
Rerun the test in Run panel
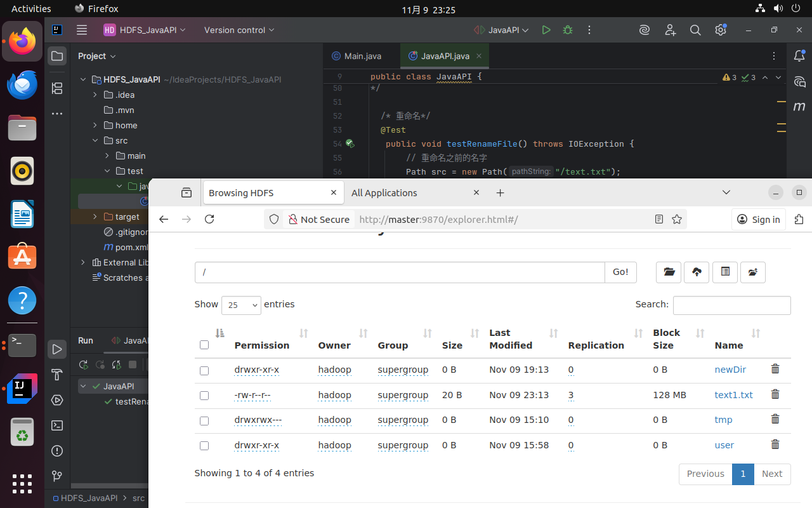point(83,364)
